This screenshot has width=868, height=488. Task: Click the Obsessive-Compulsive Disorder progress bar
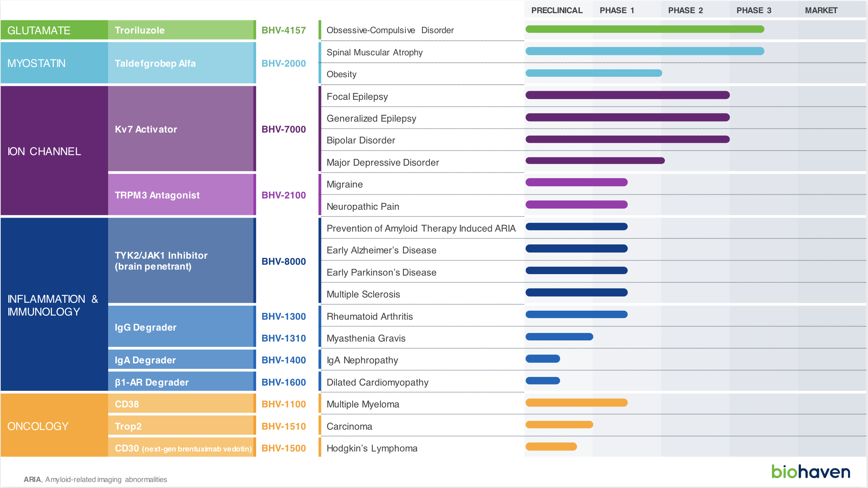pos(645,29)
